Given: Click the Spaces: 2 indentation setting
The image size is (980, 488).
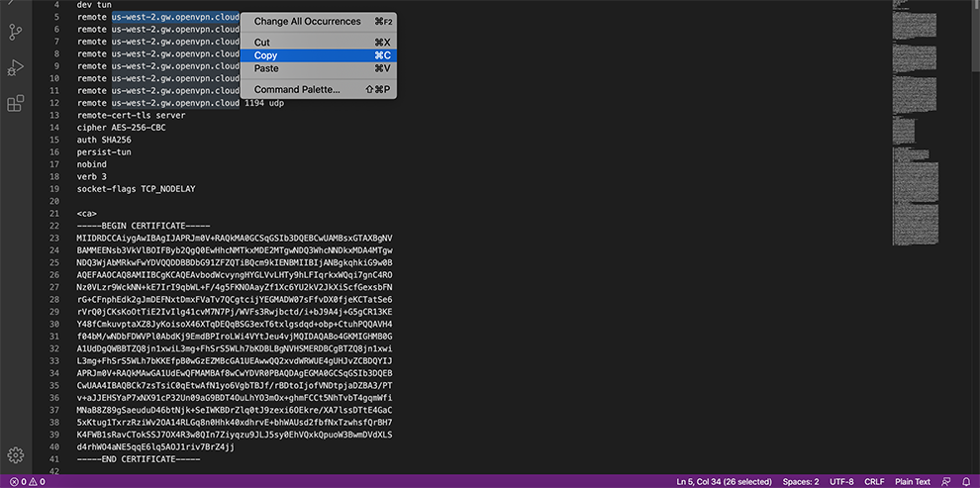Looking at the screenshot, I should point(801,481).
